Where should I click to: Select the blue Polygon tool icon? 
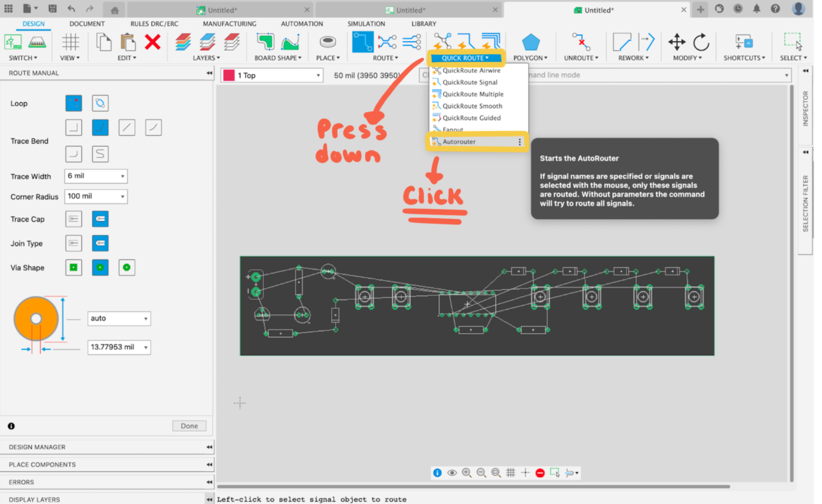click(x=530, y=42)
